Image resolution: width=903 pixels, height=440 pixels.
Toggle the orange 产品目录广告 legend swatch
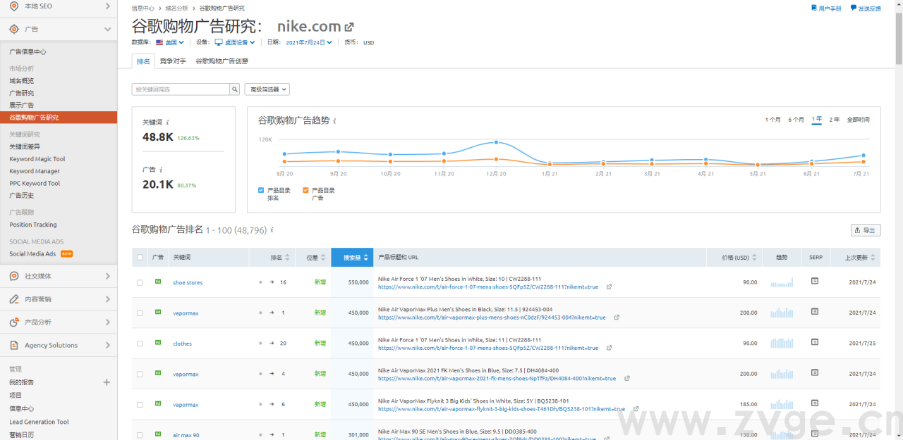point(305,189)
